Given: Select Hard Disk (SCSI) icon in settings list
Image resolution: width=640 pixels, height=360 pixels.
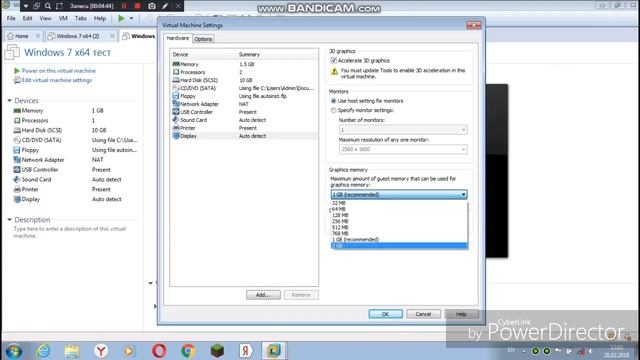Looking at the screenshot, I should coord(176,80).
